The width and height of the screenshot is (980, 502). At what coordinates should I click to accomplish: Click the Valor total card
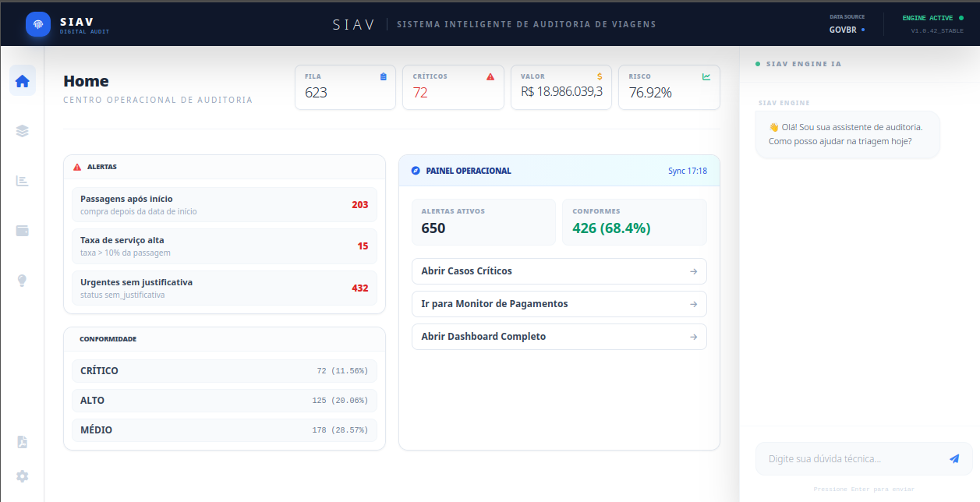(x=561, y=87)
